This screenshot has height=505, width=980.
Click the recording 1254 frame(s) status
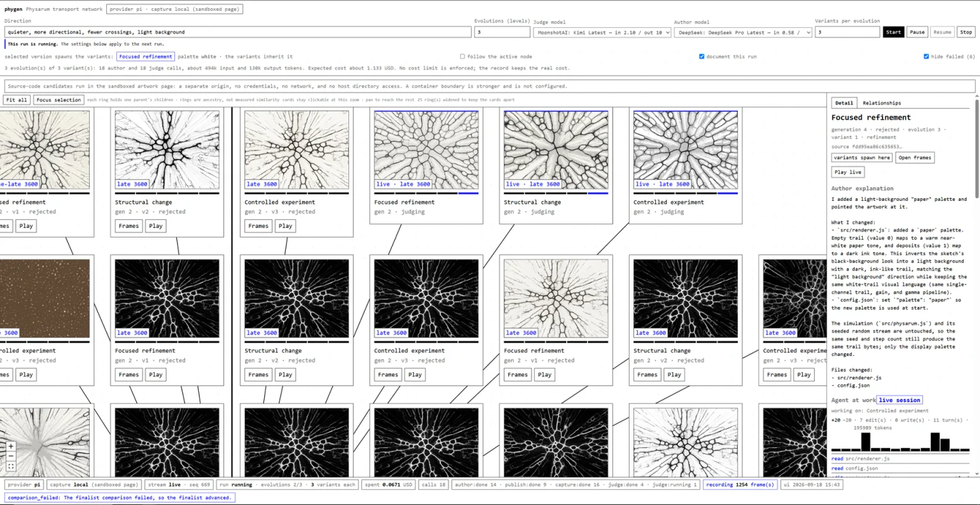click(740, 485)
